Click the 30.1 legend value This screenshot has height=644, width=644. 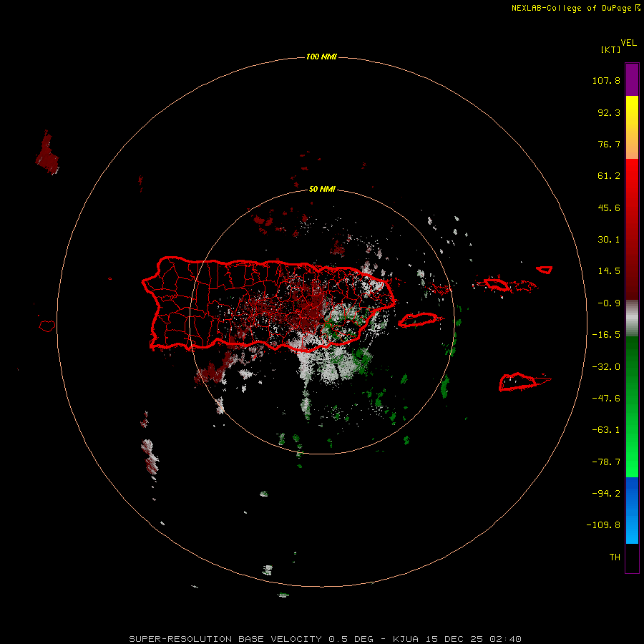pyautogui.click(x=609, y=240)
